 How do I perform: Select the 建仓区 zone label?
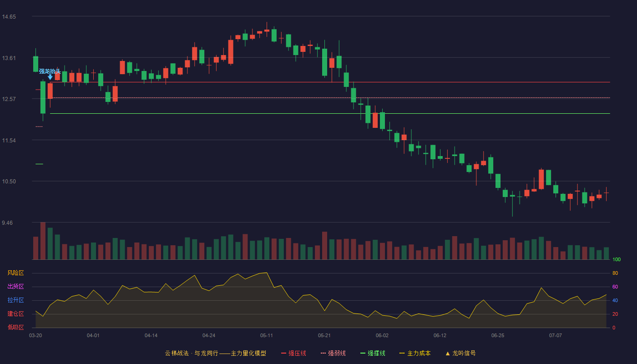coord(15,314)
